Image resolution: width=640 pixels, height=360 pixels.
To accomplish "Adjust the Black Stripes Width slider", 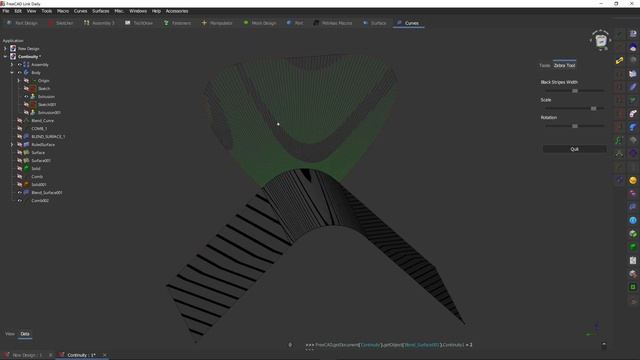I will (574, 91).
